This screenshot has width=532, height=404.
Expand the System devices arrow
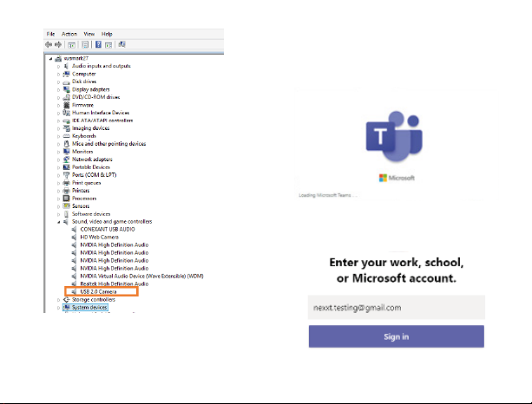click(x=59, y=308)
